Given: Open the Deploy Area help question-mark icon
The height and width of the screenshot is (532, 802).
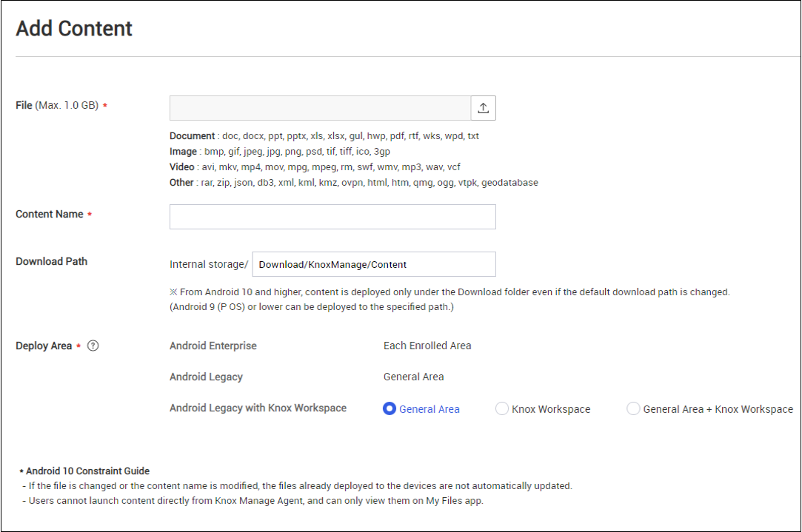Looking at the screenshot, I should point(93,346).
